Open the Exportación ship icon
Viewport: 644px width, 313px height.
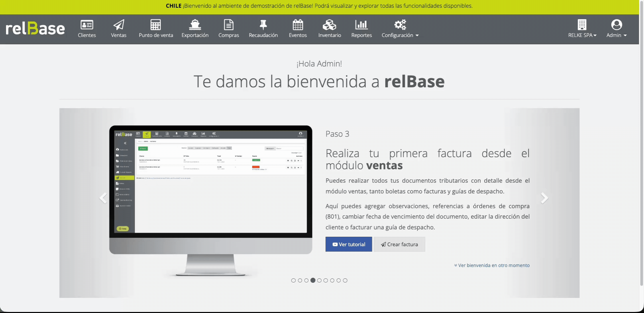195,25
